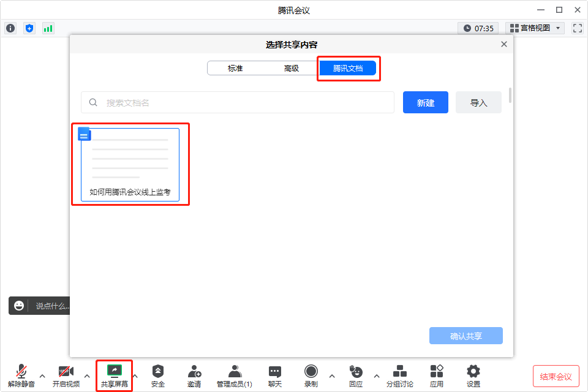588x392 pixels.
Task: Open meeting info icon
Action: click(10, 28)
